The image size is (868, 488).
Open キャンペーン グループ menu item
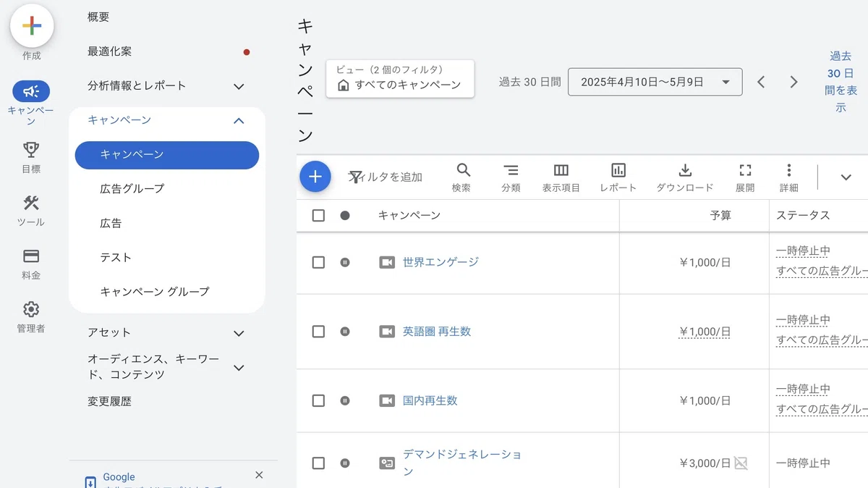155,292
